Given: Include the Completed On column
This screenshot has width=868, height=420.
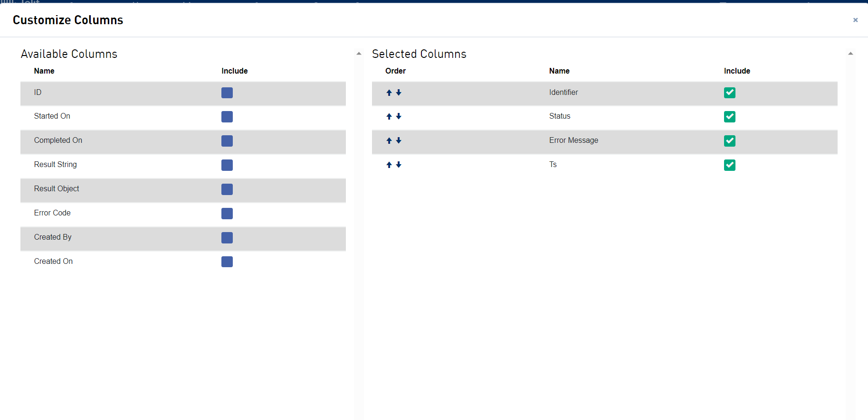Looking at the screenshot, I should [x=227, y=141].
